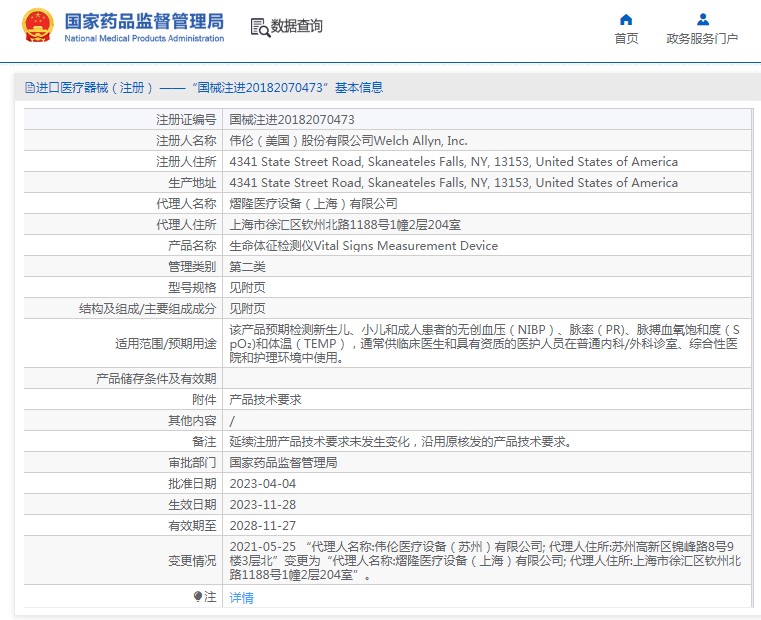This screenshot has width=761, height=620.
Task: Click the slash value in 其他内容 row
Action: [x=232, y=421]
